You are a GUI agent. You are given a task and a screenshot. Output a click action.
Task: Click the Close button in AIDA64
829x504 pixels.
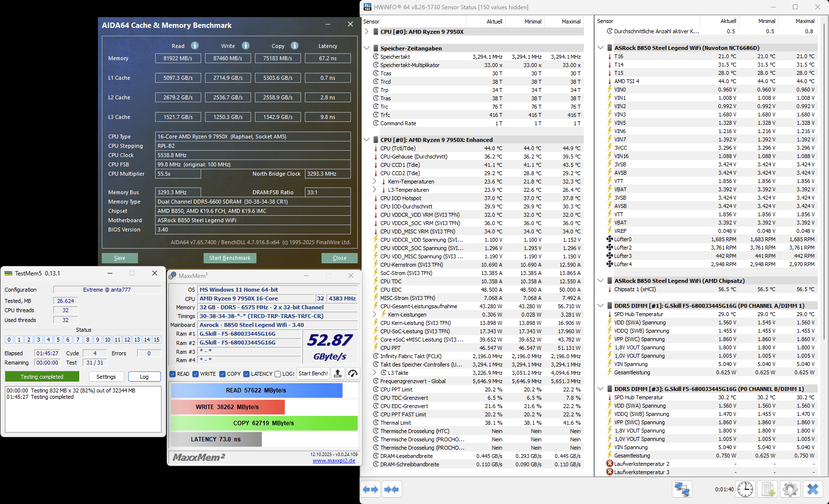pyautogui.click(x=340, y=258)
